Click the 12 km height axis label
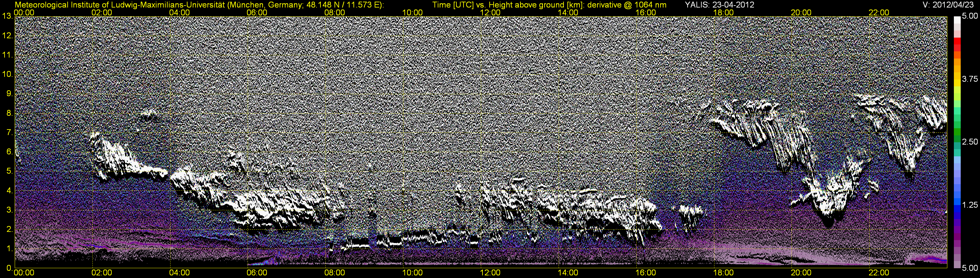The width and height of the screenshot is (980, 278). pyautogui.click(x=7, y=35)
